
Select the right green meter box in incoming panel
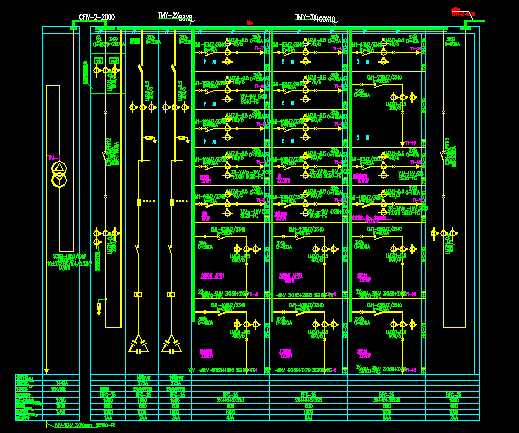click(x=114, y=61)
